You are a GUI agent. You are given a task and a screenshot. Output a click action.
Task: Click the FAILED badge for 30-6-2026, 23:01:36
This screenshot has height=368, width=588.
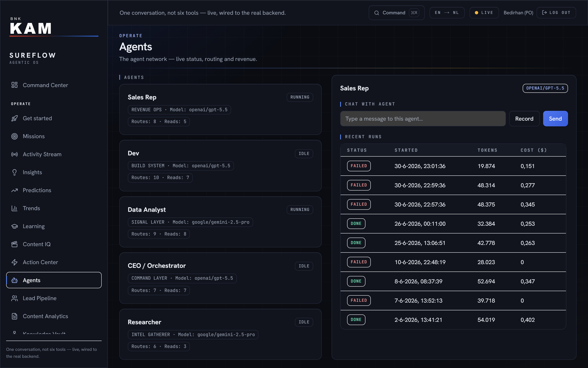pyautogui.click(x=359, y=166)
